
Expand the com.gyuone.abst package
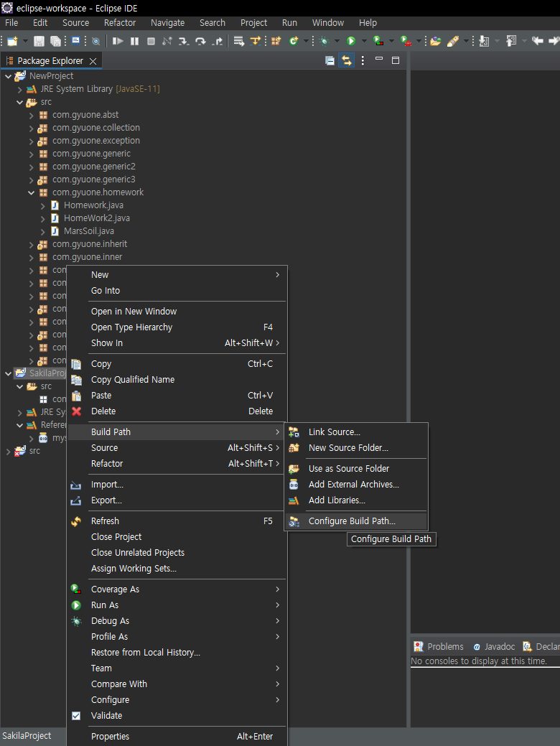pyautogui.click(x=31, y=115)
